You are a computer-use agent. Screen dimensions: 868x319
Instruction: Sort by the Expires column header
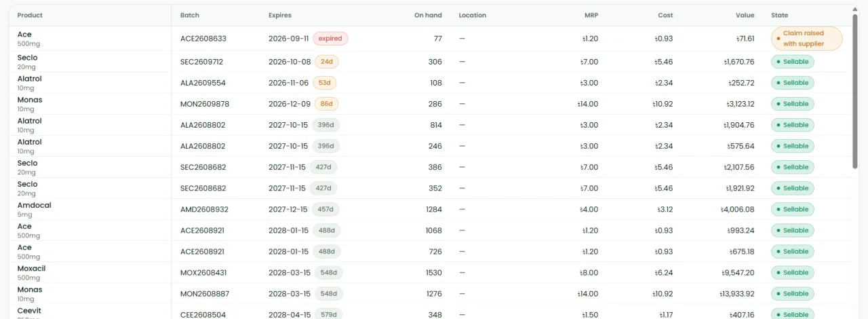(x=280, y=15)
